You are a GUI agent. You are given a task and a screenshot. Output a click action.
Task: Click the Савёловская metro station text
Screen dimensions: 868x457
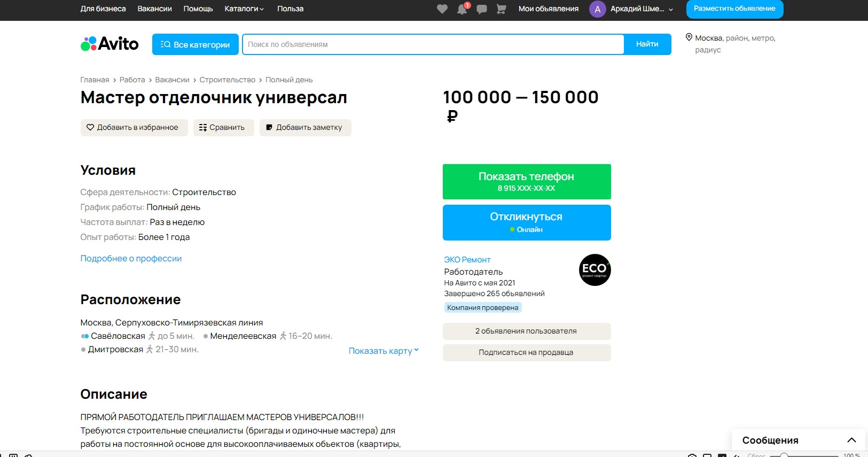click(118, 336)
